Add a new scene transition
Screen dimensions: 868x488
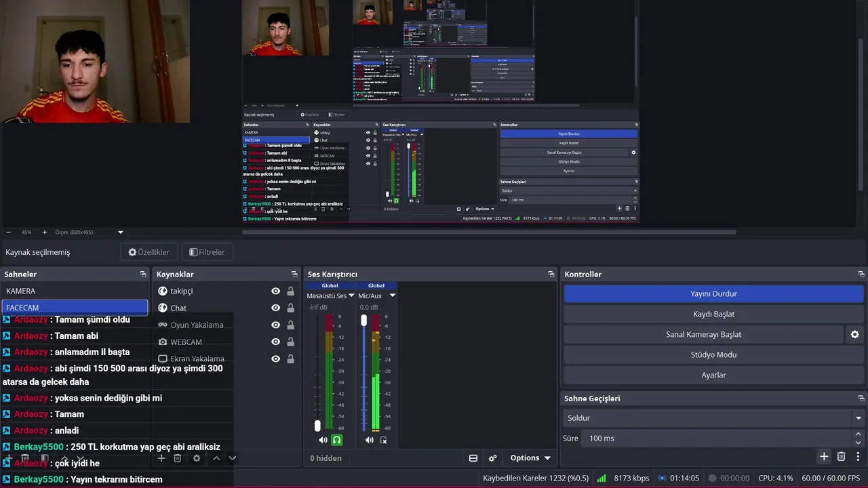coord(824,457)
